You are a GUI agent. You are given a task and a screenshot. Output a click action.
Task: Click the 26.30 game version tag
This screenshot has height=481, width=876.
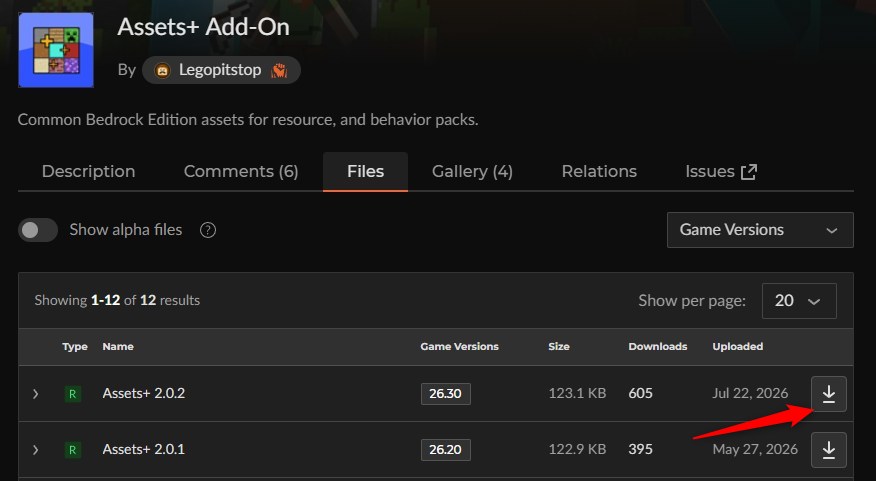pos(445,394)
